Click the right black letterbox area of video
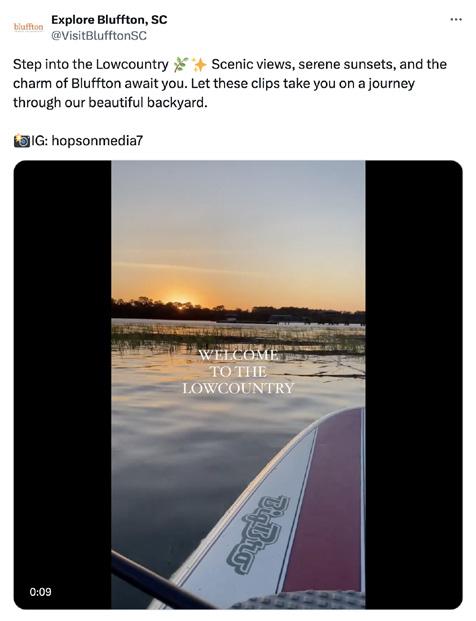Viewport: 476px width, 621px height. click(x=414, y=384)
